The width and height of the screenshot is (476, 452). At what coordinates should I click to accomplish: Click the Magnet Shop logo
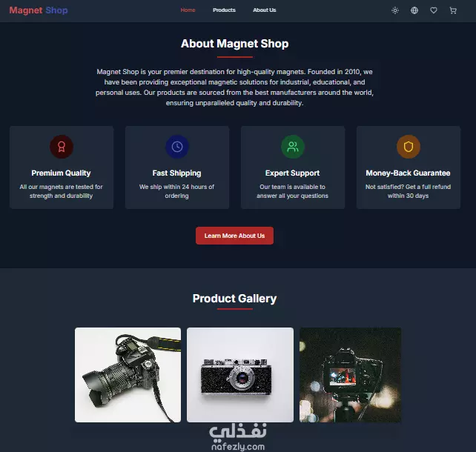(39, 10)
